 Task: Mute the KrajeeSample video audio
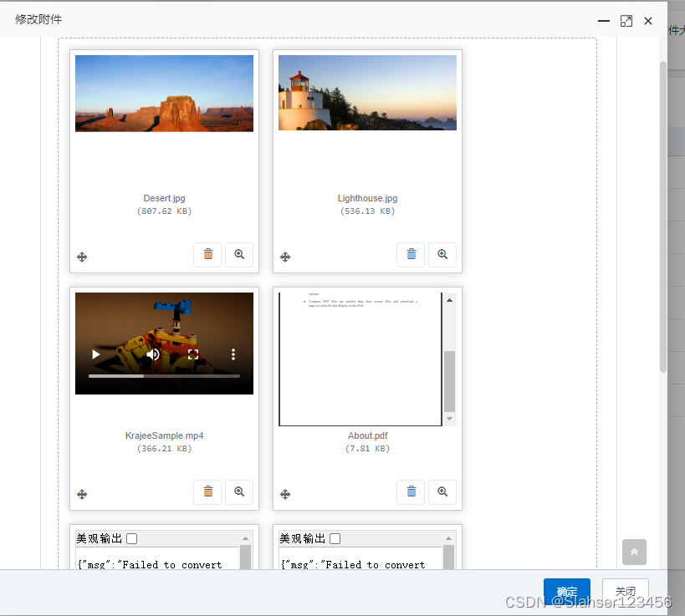click(x=153, y=354)
